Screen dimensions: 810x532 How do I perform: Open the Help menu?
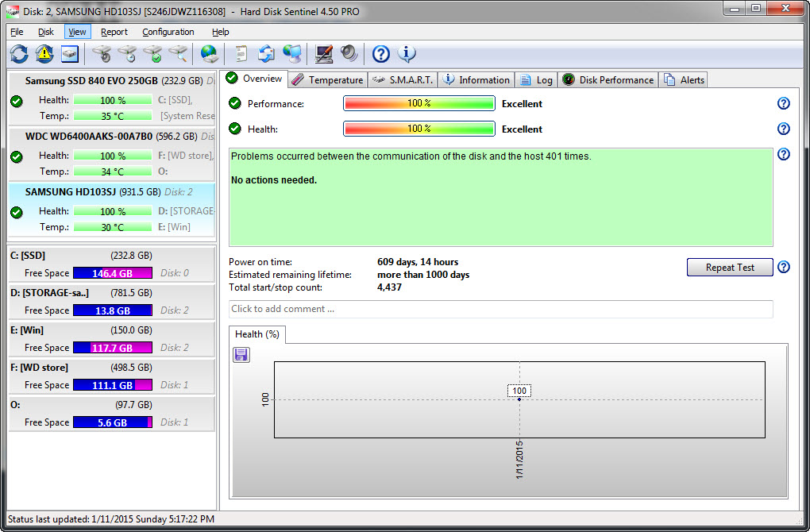pyautogui.click(x=221, y=32)
